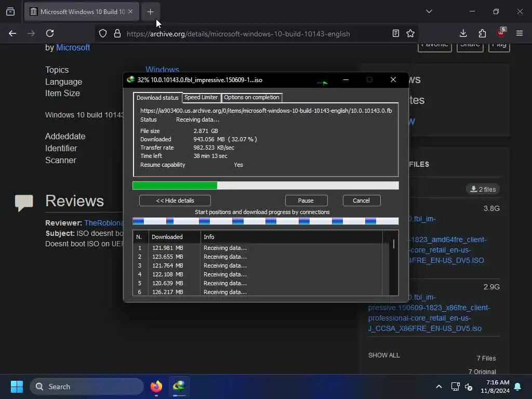Open the x86fre ISO file link
This screenshot has height=399, width=532.
[429, 313]
